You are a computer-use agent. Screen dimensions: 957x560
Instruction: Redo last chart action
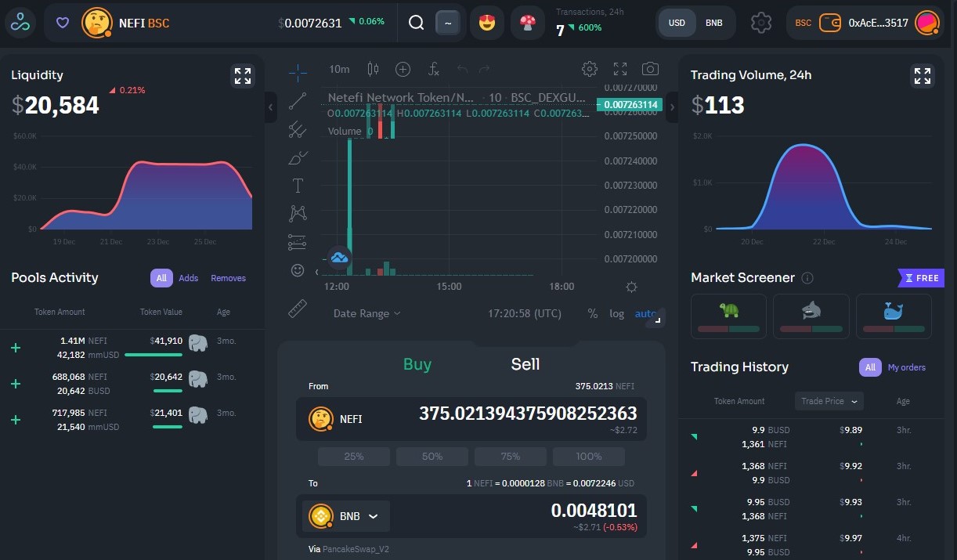tap(485, 70)
